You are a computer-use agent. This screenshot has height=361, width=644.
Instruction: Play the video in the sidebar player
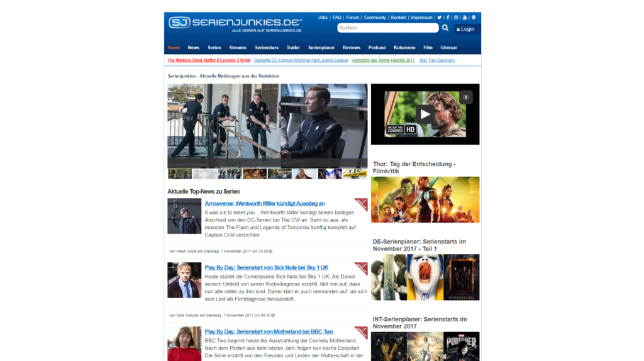click(x=425, y=114)
